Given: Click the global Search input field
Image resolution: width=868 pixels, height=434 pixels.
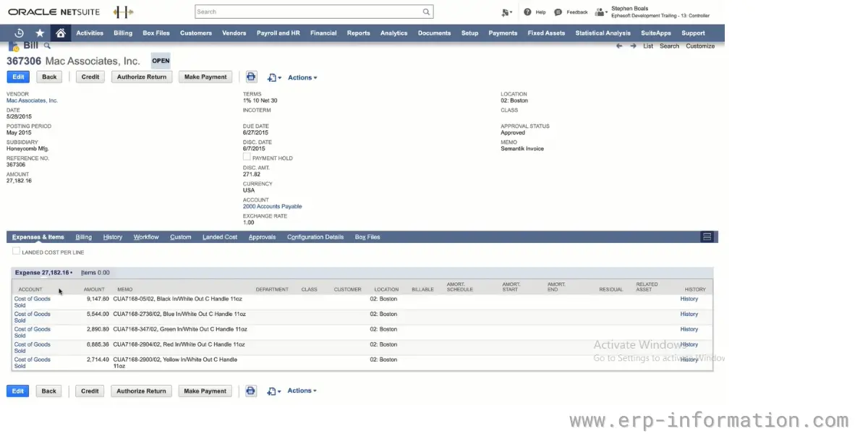Looking at the screenshot, I should point(308,12).
